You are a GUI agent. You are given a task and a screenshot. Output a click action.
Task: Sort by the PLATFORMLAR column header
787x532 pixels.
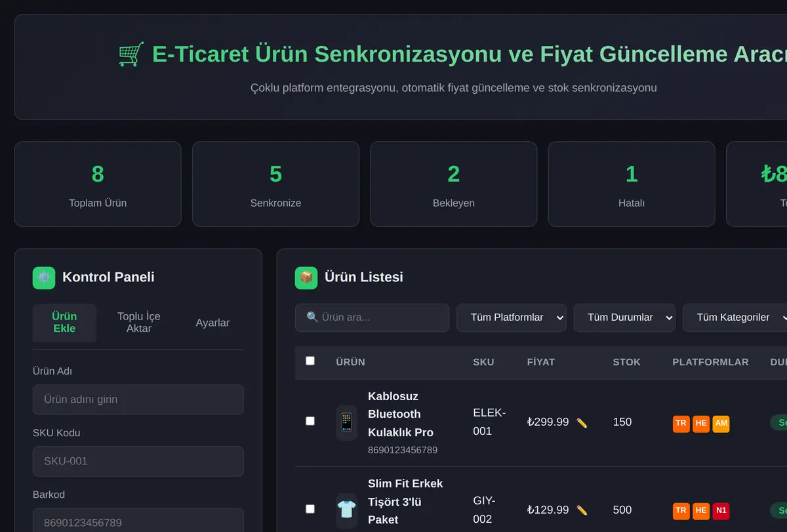tap(710, 362)
